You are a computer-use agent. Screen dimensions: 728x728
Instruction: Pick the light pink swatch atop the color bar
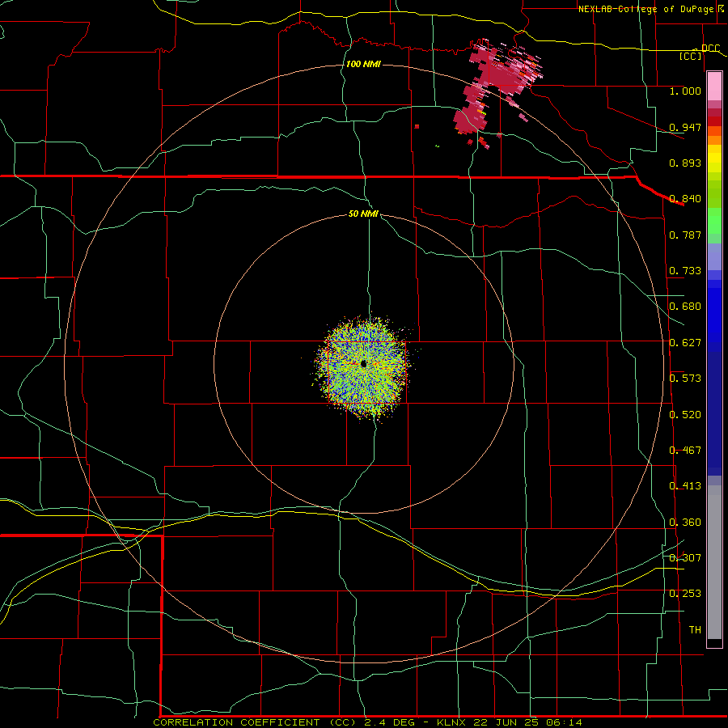[714, 87]
